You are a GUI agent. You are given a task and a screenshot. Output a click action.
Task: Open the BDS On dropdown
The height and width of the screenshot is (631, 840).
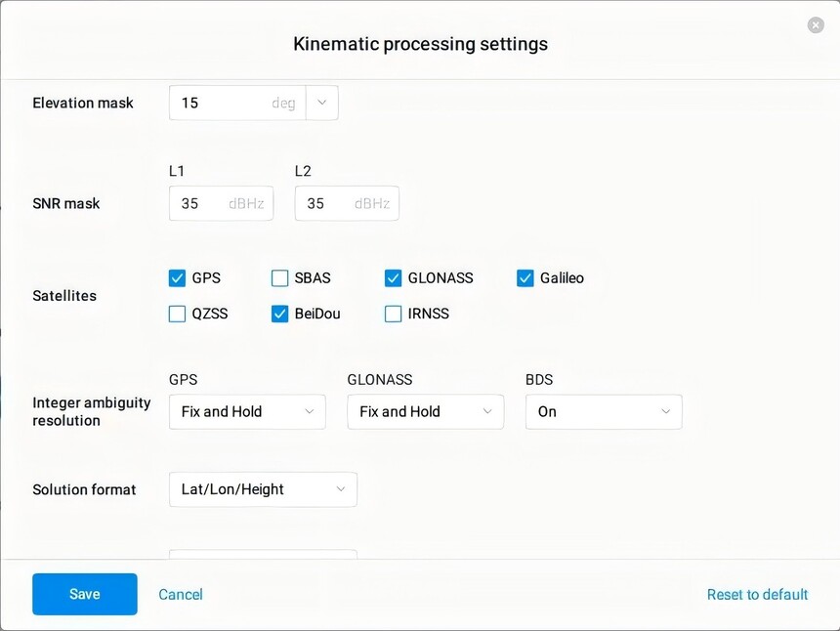[604, 412]
